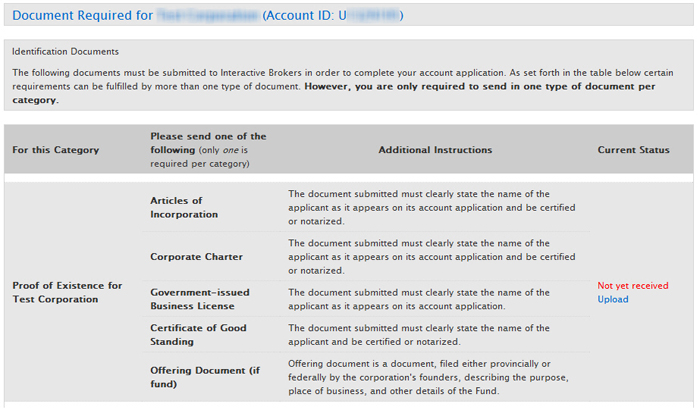The width and height of the screenshot is (700, 410).
Task: Click the Current Status column header
Action: [633, 150]
